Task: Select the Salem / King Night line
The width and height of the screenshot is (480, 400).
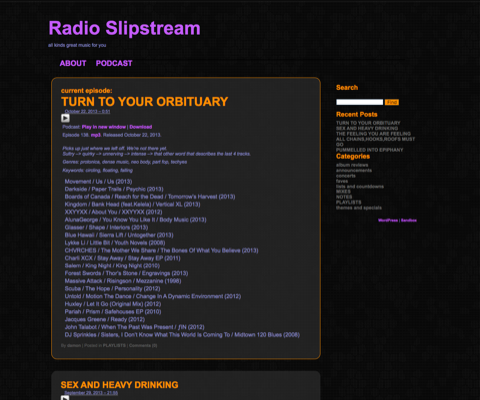Action: [x=112, y=266]
